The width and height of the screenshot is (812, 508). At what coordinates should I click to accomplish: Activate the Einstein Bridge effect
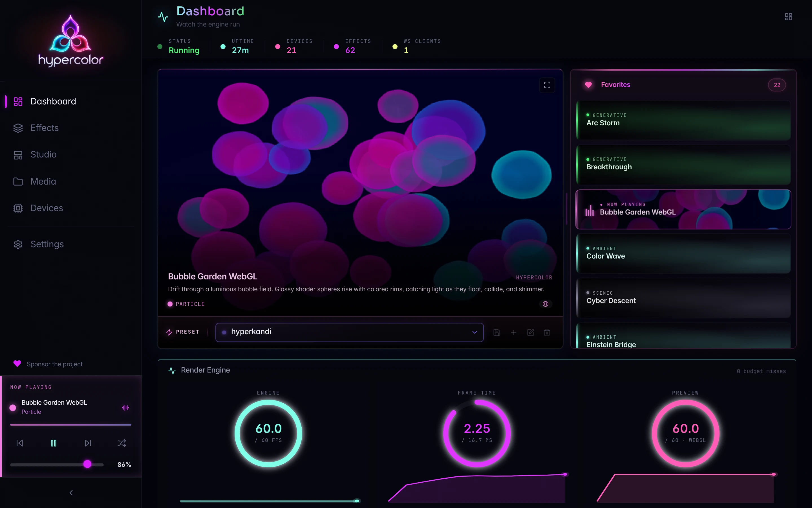coord(683,336)
